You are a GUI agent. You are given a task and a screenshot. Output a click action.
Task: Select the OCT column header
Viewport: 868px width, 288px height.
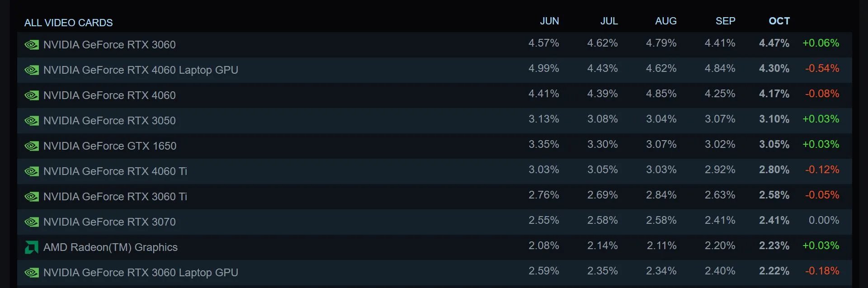(779, 21)
